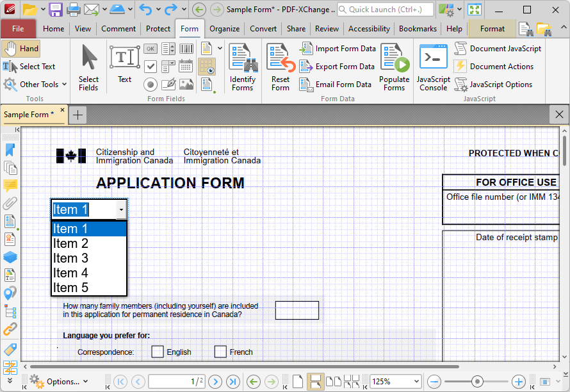Save the document with floppy icon
This screenshot has width=570, height=392.
[x=56, y=10]
